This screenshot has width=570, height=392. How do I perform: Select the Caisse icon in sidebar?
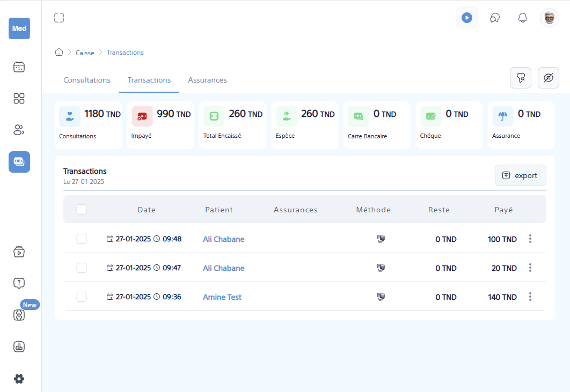(19, 161)
